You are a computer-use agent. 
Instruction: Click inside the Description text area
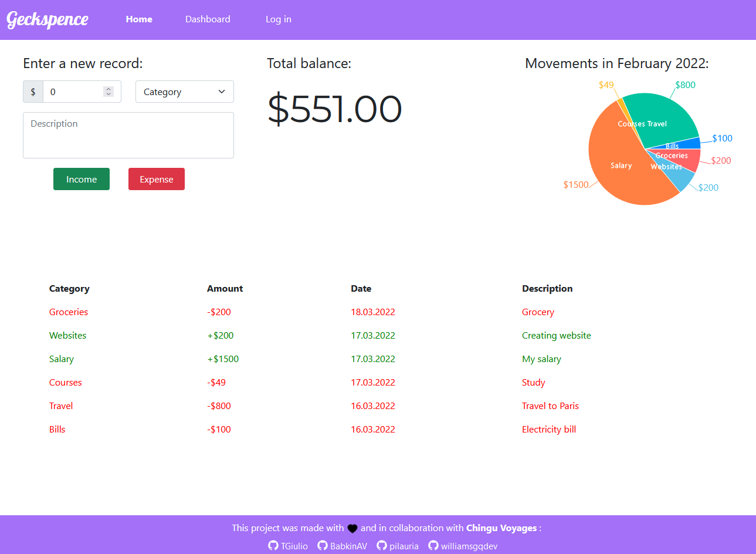tap(128, 135)
